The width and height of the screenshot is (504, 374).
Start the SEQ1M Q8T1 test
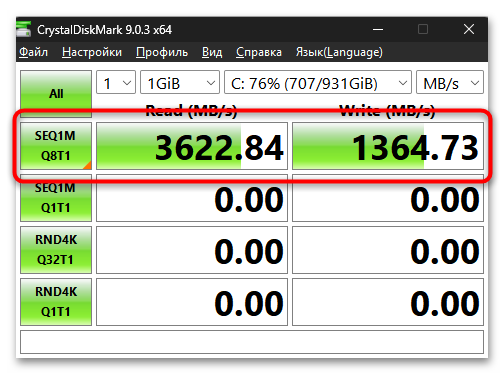tap(56, 146)
